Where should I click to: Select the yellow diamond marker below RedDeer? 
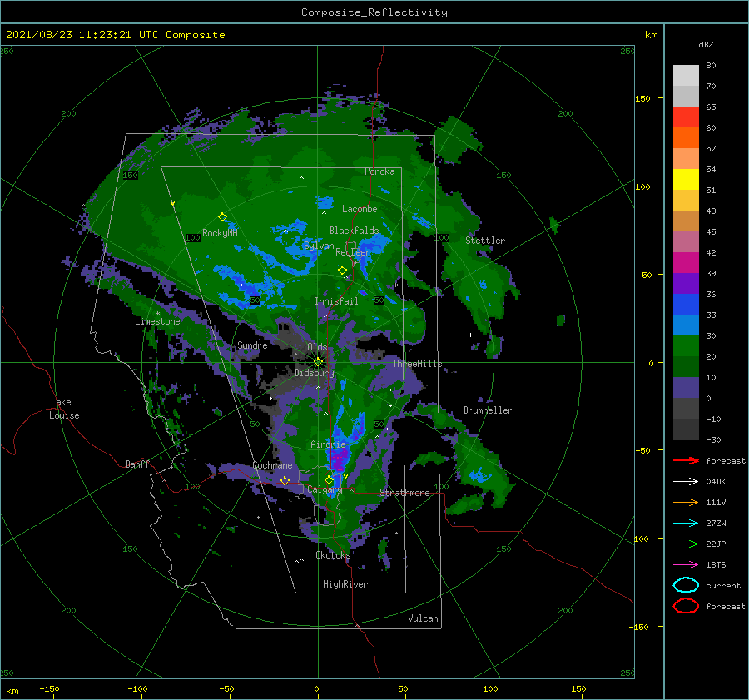coord(342,271)
